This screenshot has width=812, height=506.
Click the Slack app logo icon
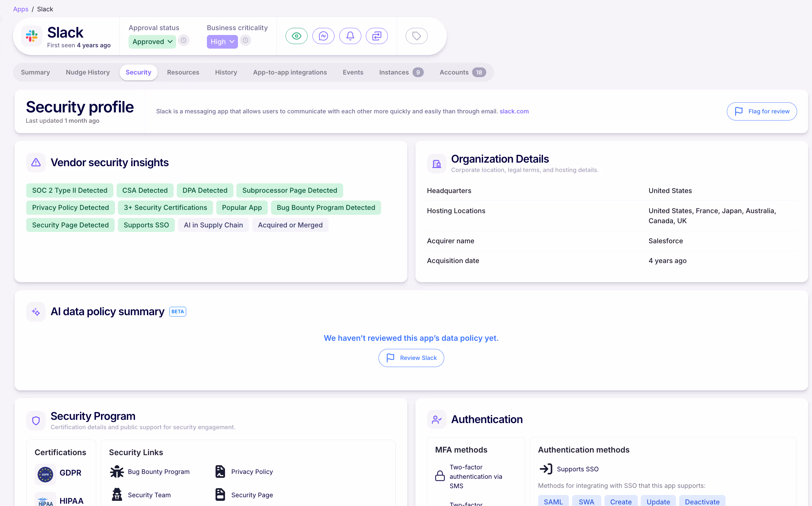click(x=32, y=36)
